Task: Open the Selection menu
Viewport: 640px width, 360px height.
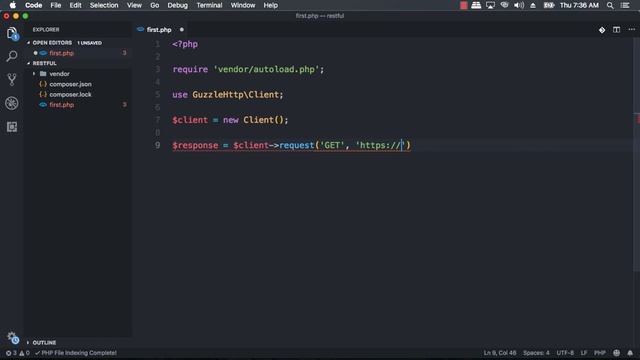Action: pyautogui.click(x=104, y=5)
